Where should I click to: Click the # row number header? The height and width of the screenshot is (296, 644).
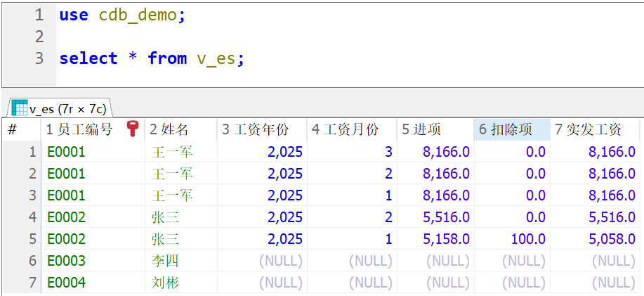pyautogui.click(x=12, y=129)
